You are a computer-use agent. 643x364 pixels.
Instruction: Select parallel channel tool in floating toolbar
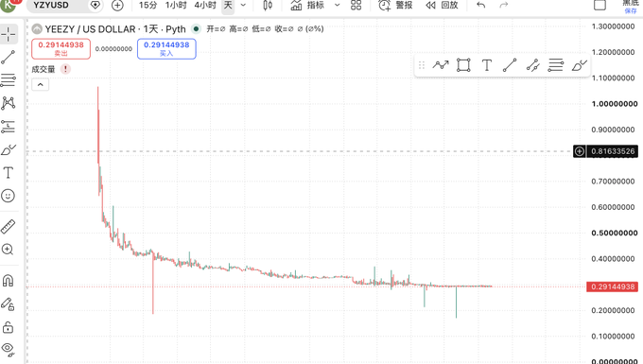point(532,65)
